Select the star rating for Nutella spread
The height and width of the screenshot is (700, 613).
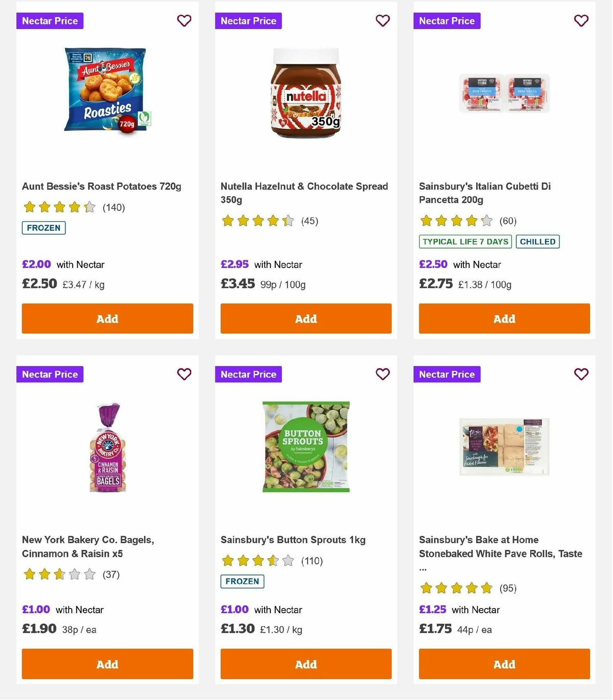[256, 221]
